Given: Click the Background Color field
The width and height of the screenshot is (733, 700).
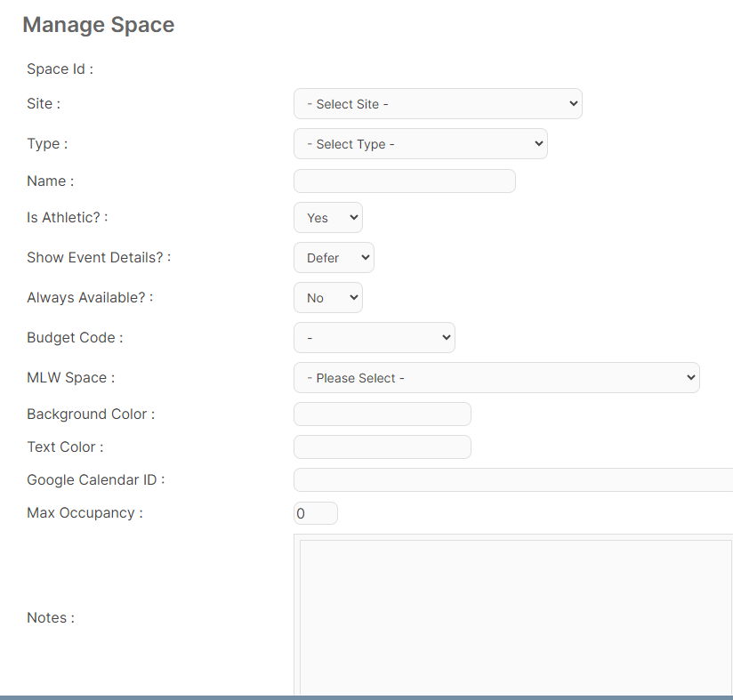Looking at the screenshot, I should pos(383,414).
